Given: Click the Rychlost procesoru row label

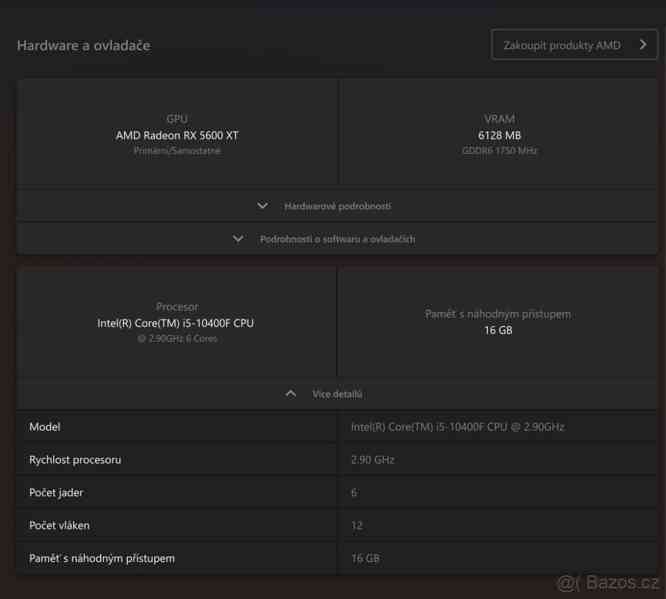Looking at the screenshot, I should point(75,460).
